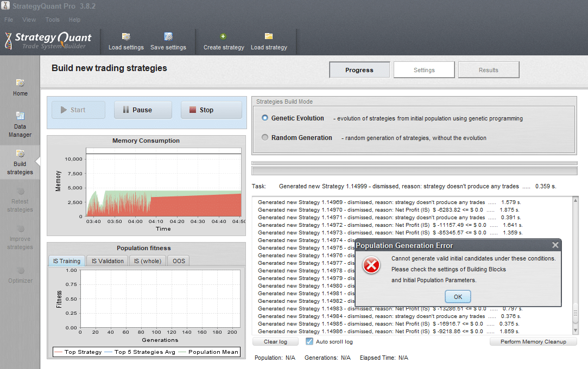Screen dimensions: 588x369
Task: Click the Clear log button
Action: tap(275, 341)
